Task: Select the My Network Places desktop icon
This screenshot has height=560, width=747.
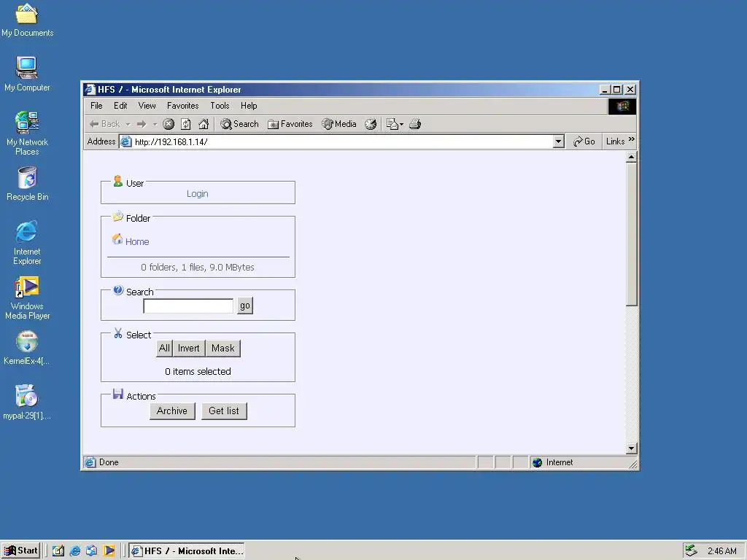Action: (x=27, y=134)
